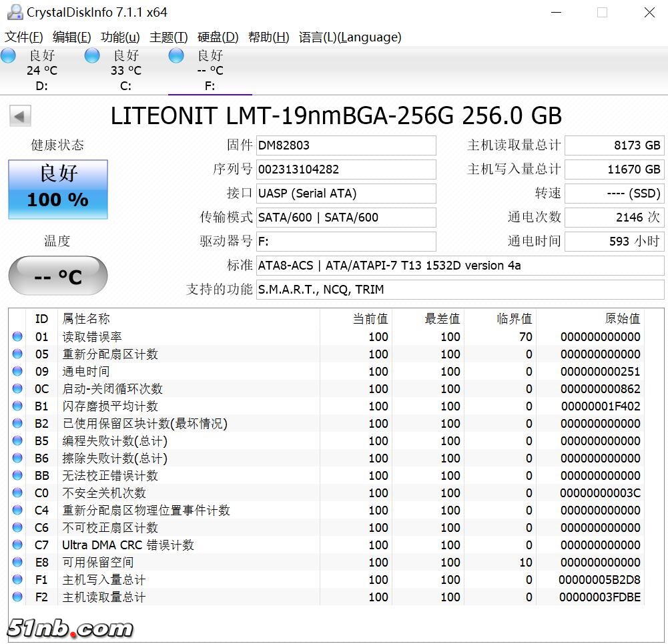The width and height of the screenshot is (668, 644).
Task: Click status orb for 09 通电时间
Action: pyautogui.click(x=17, y=372)
